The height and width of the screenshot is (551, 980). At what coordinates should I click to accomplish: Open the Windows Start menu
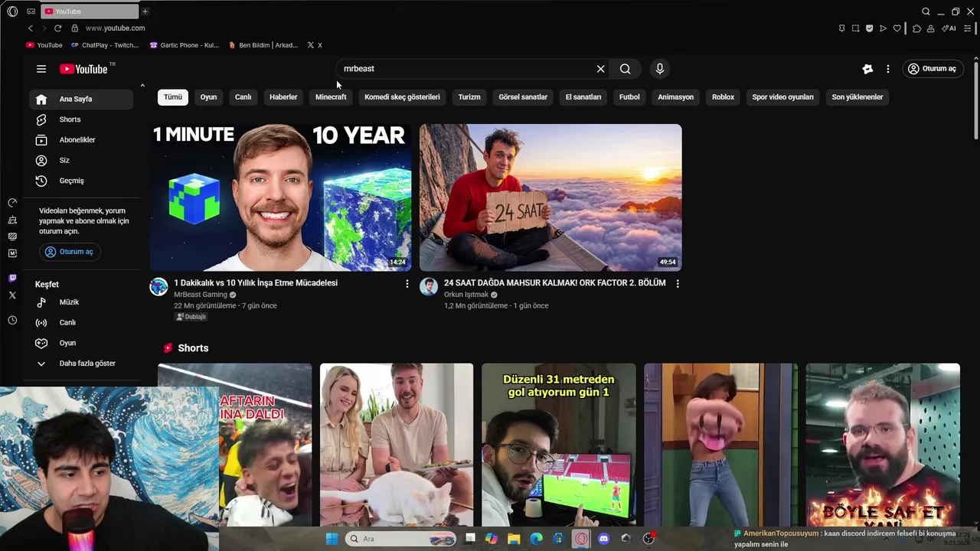coord(332,539)
